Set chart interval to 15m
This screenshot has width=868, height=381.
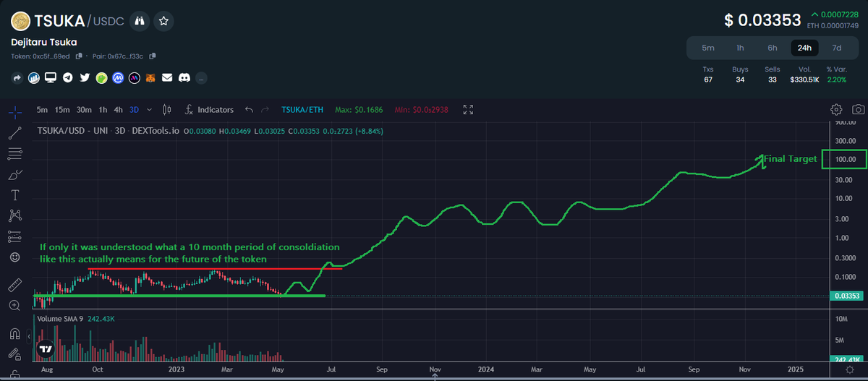point(62,110)
